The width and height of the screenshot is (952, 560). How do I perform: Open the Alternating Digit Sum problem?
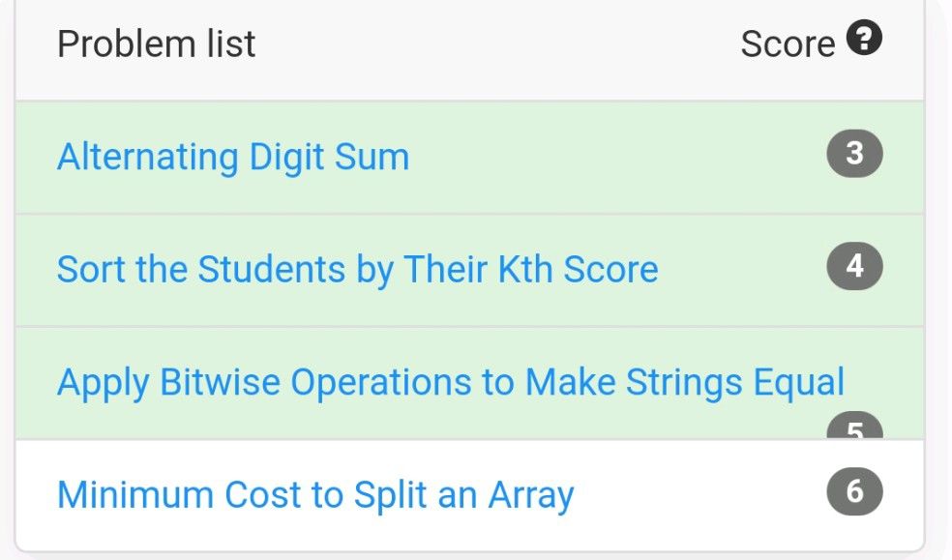(x=233, y=157)
